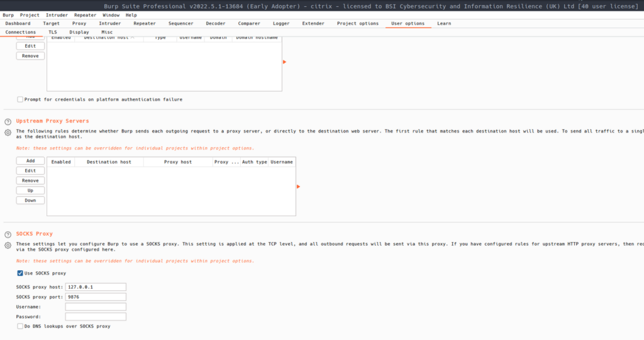Switch to the Extender tab
The height and width of the screenshot is (340, 644).
[x=313, y=23]
